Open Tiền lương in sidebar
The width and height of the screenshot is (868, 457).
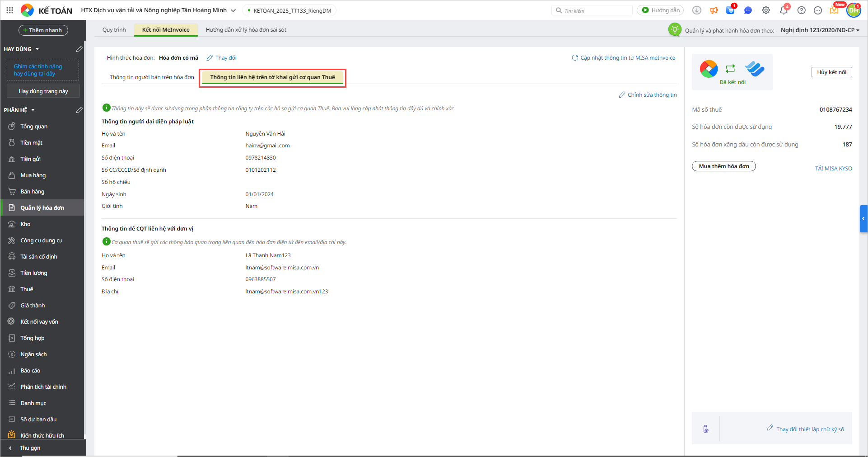pyautogui.click(x=34, y=273)
